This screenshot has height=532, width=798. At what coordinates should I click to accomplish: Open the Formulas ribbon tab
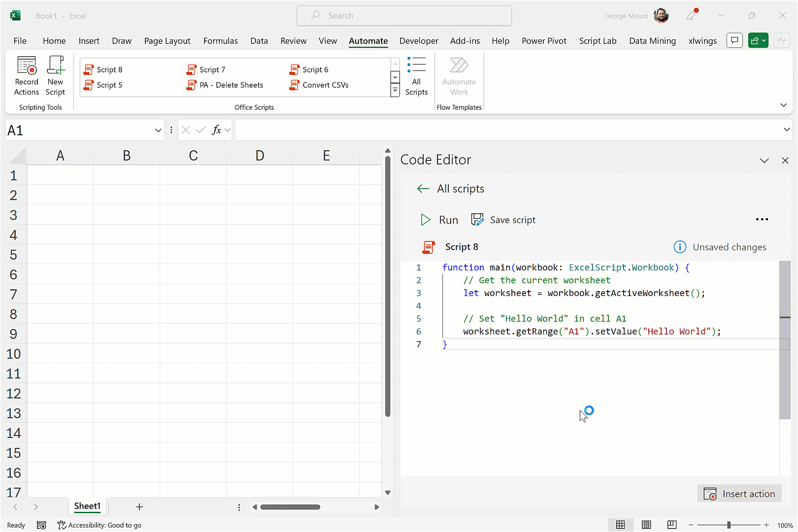[x=220, y=41]
